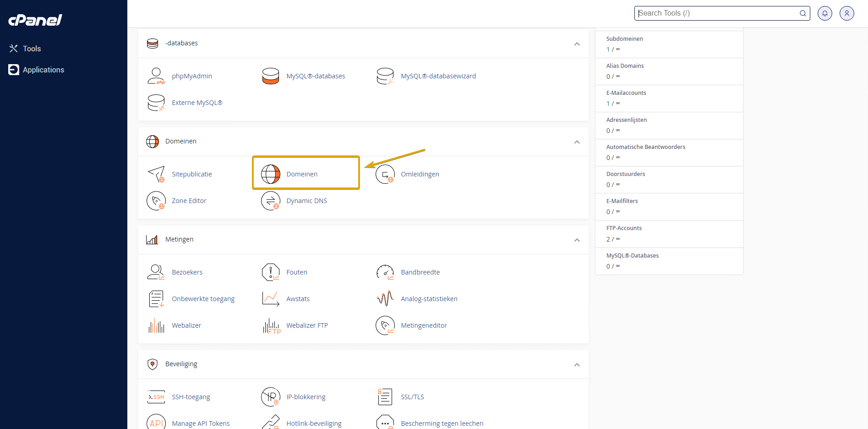Open the Omleidingen redirect icon
Viewport: 868px width, 429px height.
(x=385, y=174)
